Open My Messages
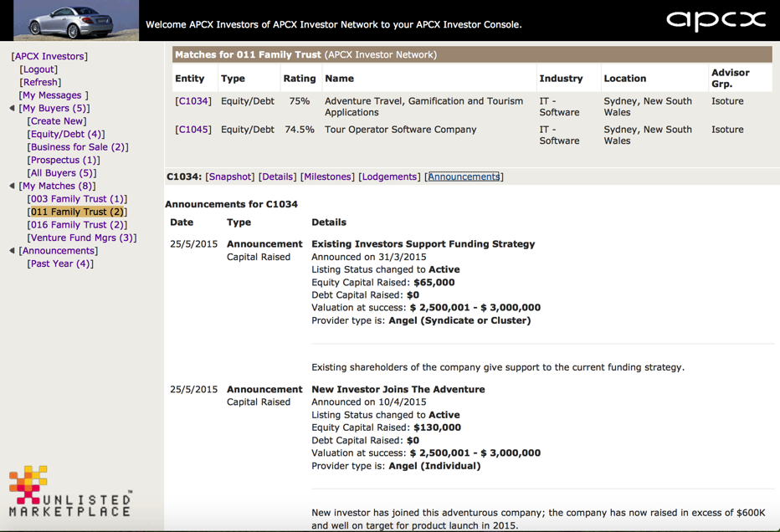This screenshot has width=780, height=532. 52,95
